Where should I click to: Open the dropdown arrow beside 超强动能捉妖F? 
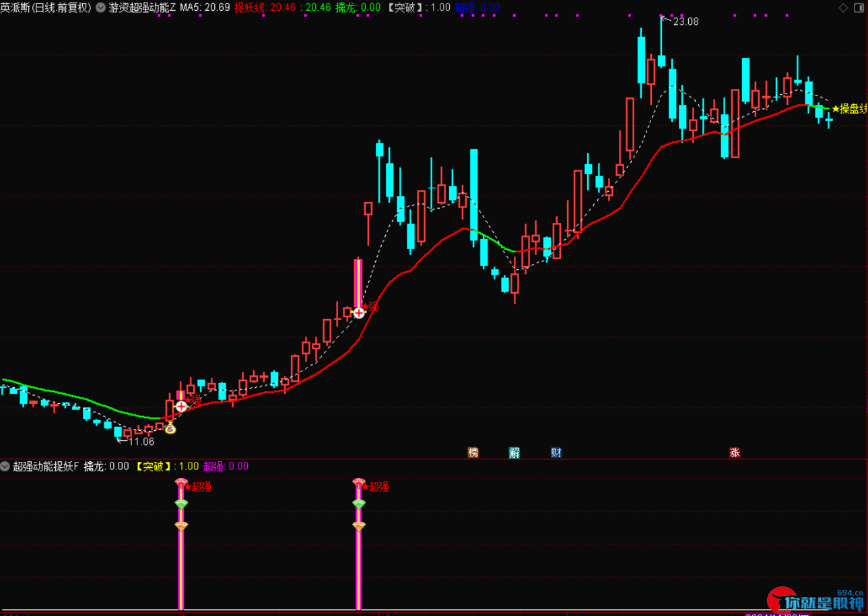(5, 466)
